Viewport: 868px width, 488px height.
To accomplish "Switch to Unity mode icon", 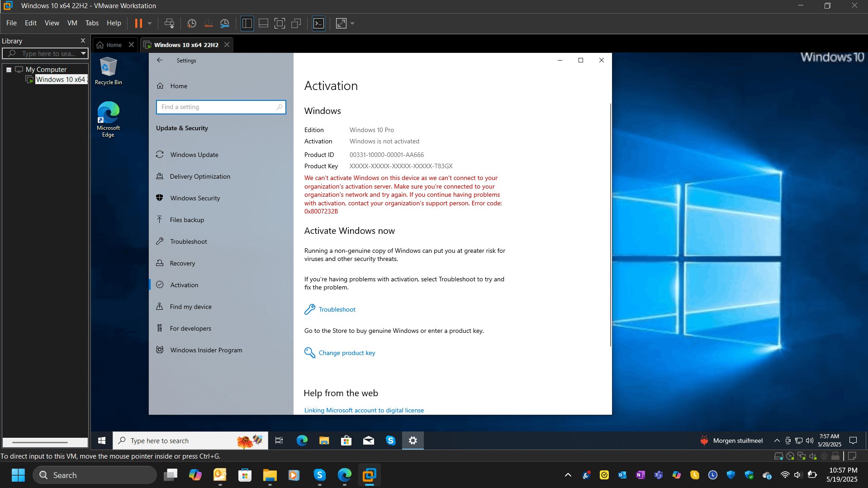I will 296,23.
